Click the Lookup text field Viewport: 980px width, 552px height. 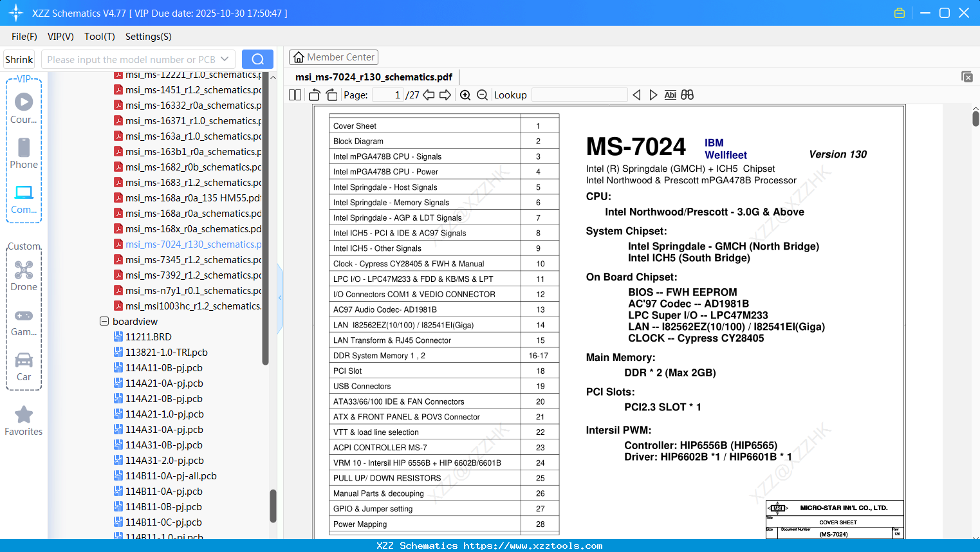point(579,95)
